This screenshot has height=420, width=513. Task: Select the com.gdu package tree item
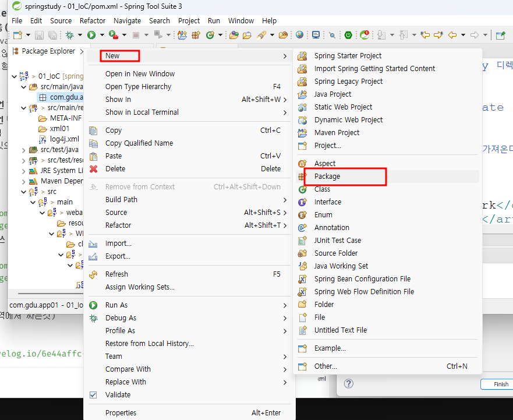pyautogui.click(x=61, y=97)
